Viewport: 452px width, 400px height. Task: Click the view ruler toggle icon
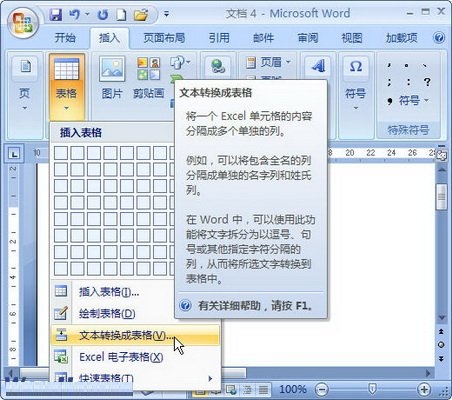click(442, 156)
